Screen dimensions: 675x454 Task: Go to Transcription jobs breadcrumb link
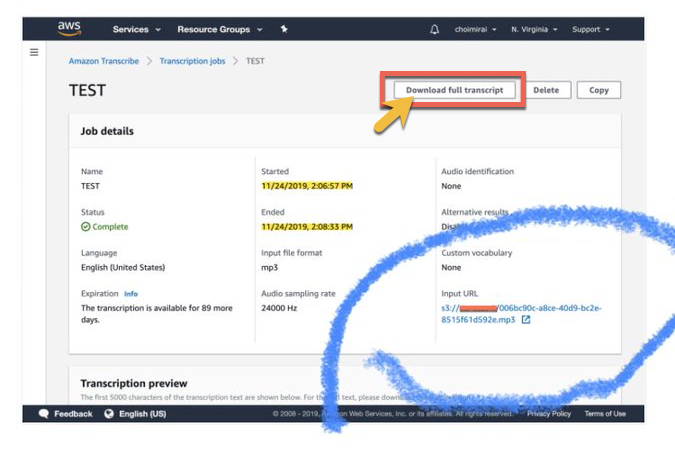192,61
